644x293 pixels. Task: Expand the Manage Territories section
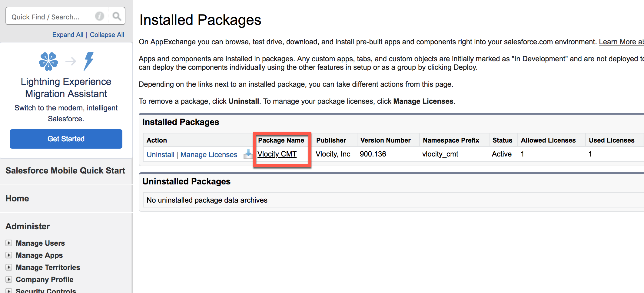point(9,267)
